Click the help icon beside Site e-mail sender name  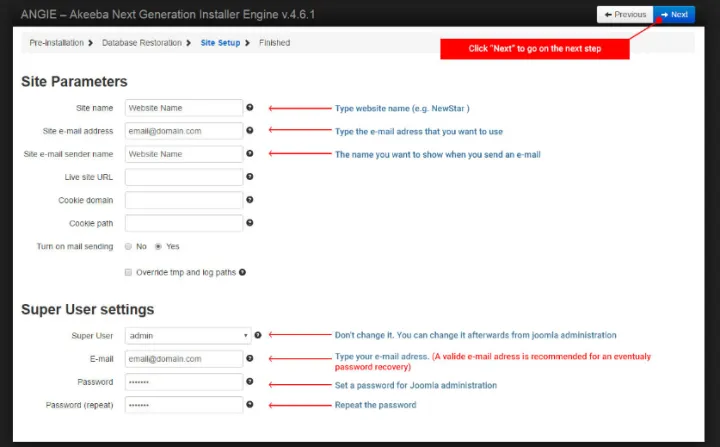pos(250,153)
